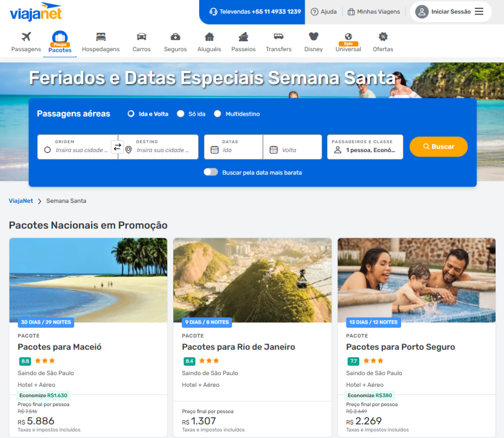Open the Passageiros e Classe selector
The image size is (504, 438).
tap(365, 147)
